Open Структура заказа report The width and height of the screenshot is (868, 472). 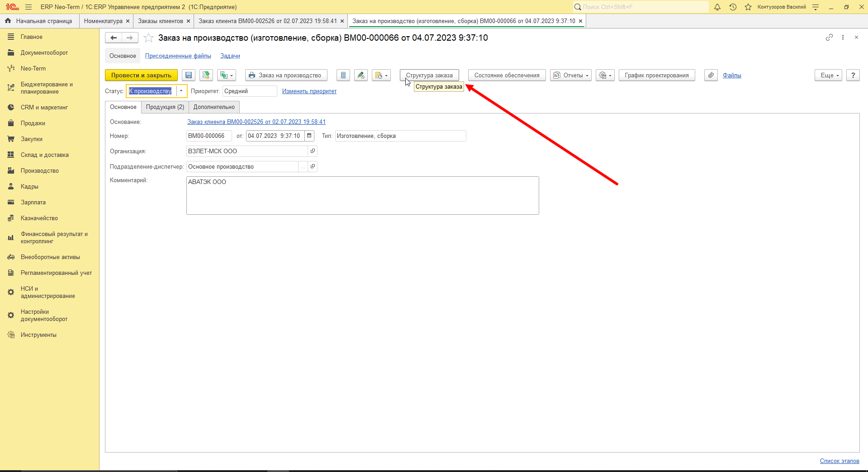coord(429,76)
